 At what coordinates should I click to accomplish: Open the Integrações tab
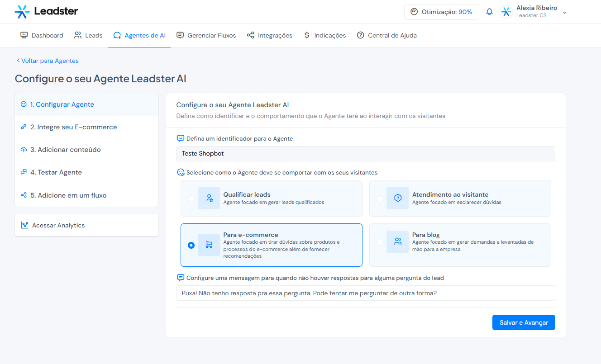coord(270,35)
